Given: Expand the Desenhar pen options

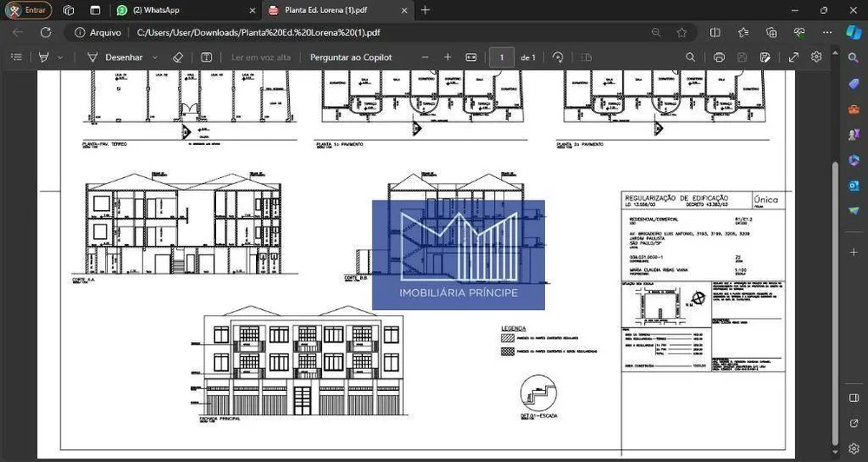Looking at the screenshot, I should [155, 57].
